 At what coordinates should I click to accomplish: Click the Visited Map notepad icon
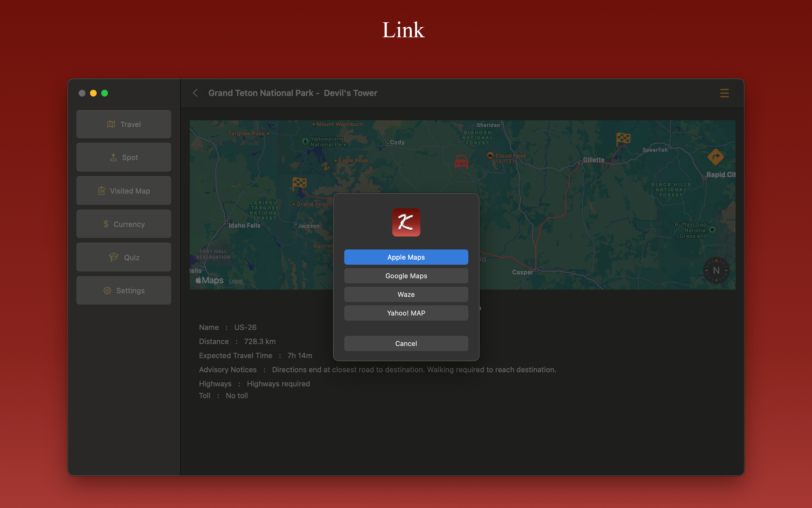[101, 191]
